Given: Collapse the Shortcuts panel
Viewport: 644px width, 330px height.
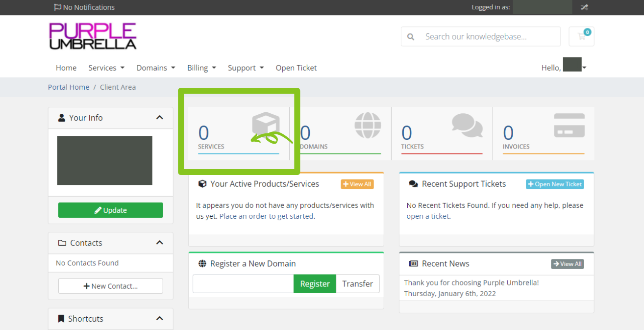Looking at the screenshot, I should pyautogui.click(x=159, y=319).
